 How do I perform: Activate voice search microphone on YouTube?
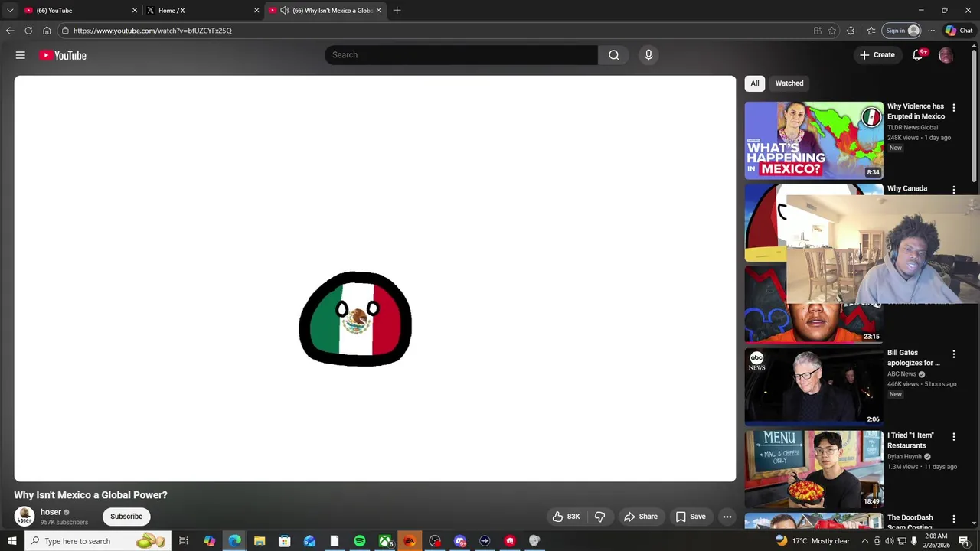648,55
